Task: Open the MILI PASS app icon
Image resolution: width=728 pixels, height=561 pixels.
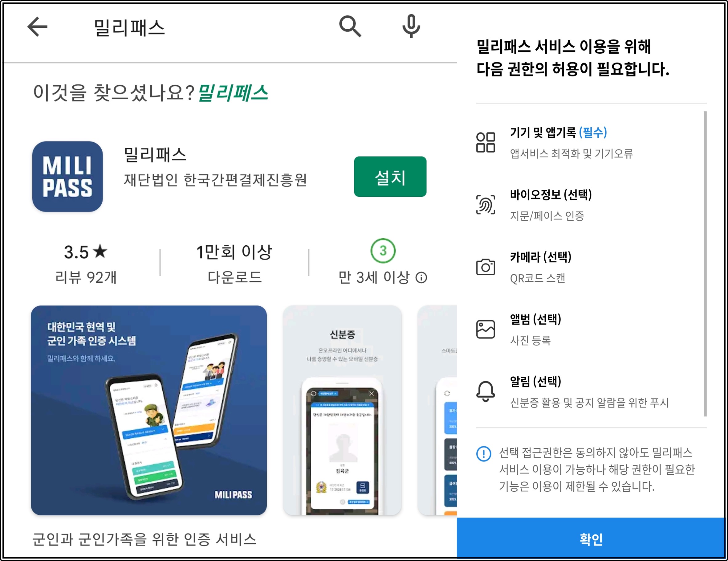Action: pyautogui.click(x=67, y=176)
